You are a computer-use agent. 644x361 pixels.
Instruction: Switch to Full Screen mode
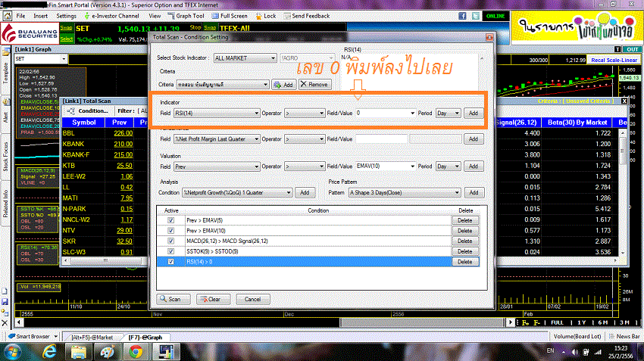[x=230, y=16]
